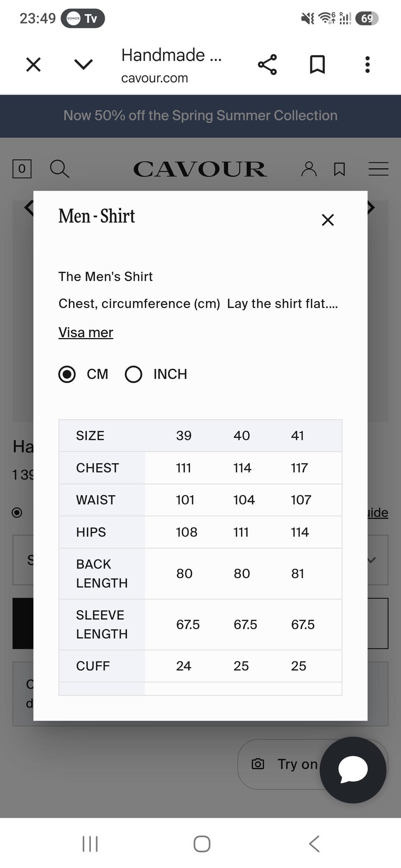
Task: Click the Visa mer link
Action: pyautogui.click(x=86, y=332)
